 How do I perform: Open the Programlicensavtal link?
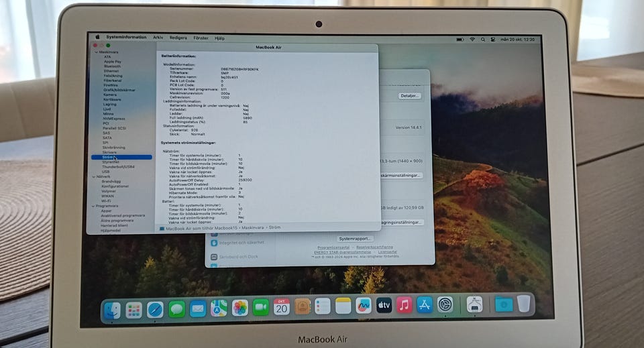[333, 247]
